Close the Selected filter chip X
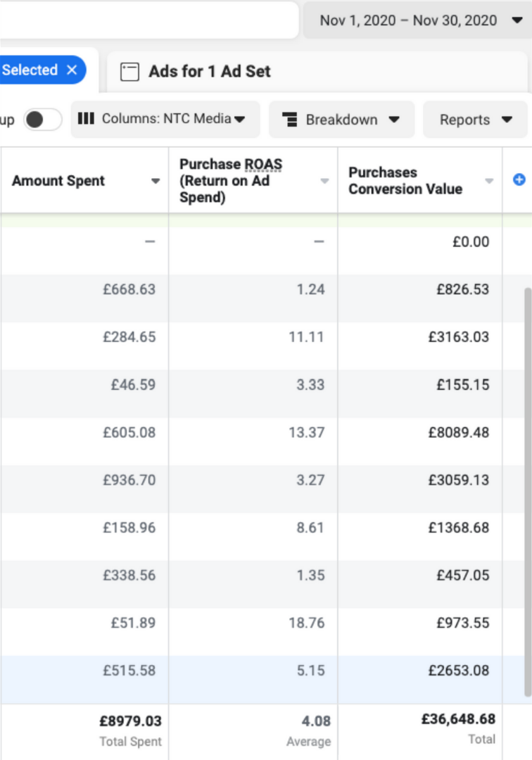This screenshot has width=532, height=760. pos(72,70)
